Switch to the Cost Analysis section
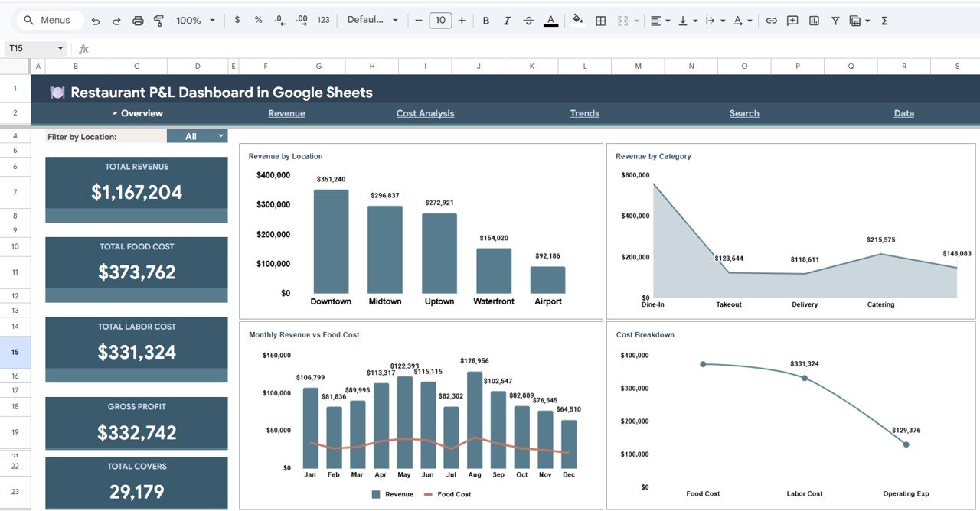The height and width of the screenshot is (511, 980). pos(425,112)
